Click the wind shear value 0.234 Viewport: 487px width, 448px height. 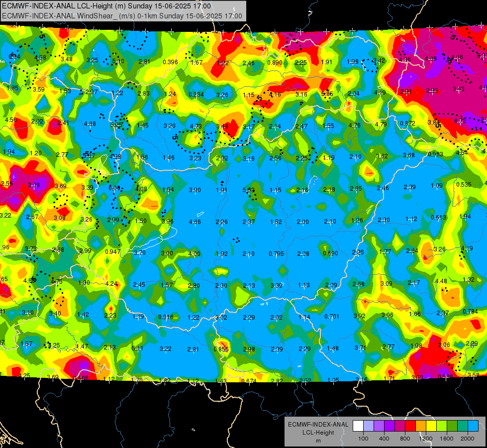[x=196, y=95]
